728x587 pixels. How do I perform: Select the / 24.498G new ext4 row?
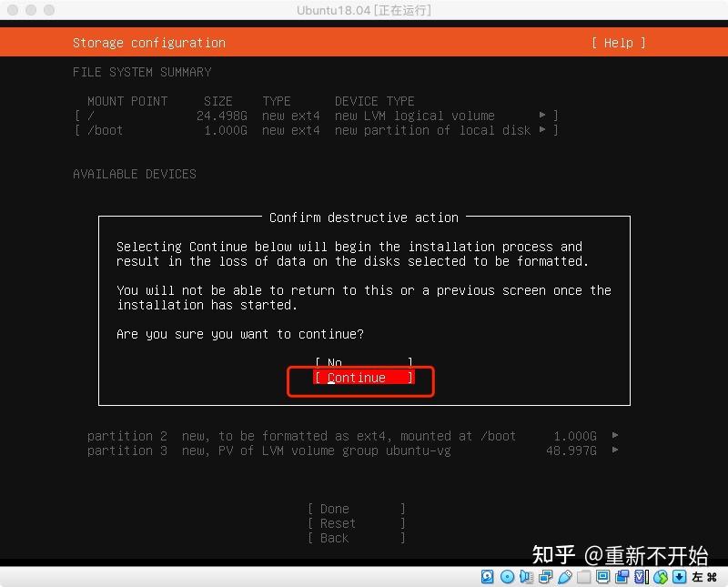pos(316,116)
